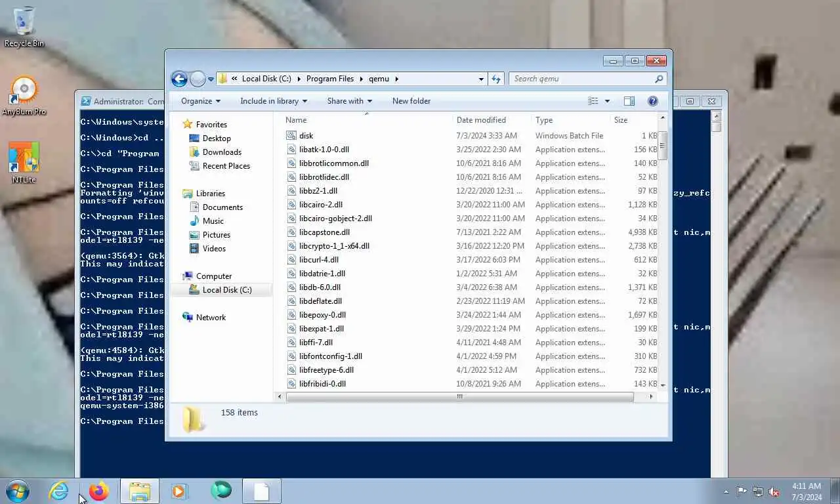Click the search magnifier icon
Image resolution: width=840 pixels, height=504 pixels.
(659, 79)
